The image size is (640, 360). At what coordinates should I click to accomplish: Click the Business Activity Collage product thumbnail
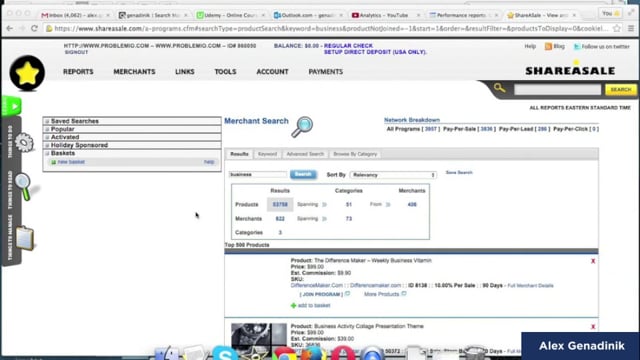coord(259,336)
